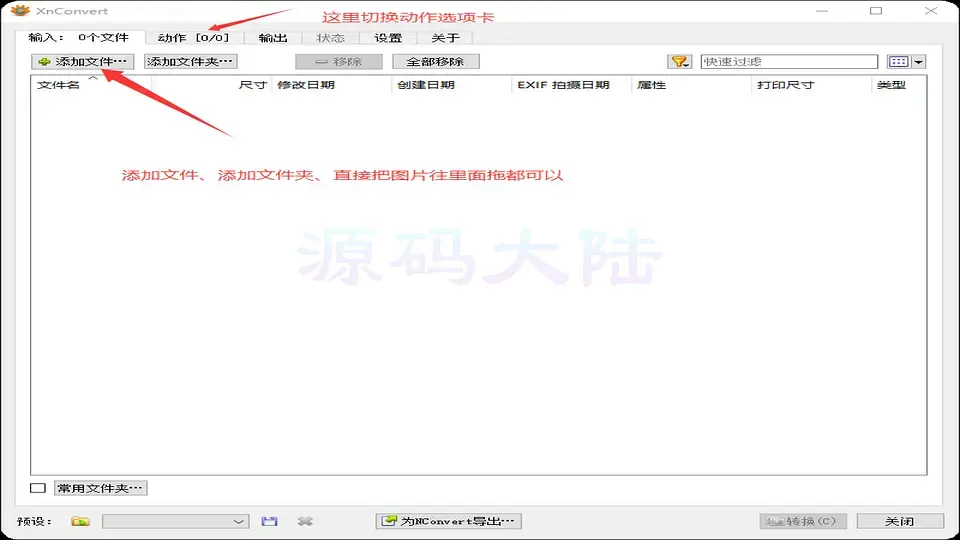Maximize the XnConvert window
Image resolution: width=960 pixels, height=540 pixels.
pos(876,10)
